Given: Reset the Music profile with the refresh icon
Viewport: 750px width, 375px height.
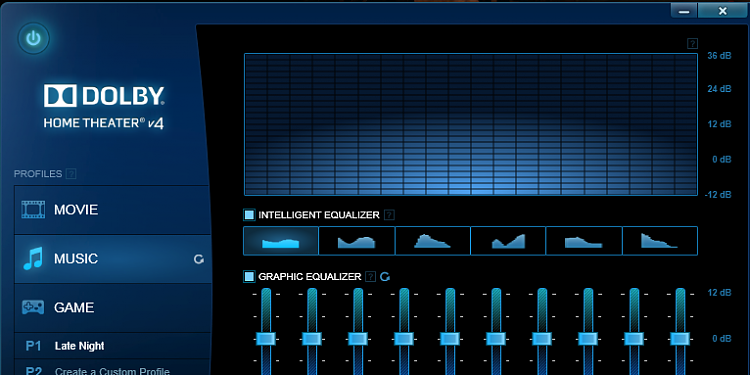Looking at the screenshot, I should point(199,259).
